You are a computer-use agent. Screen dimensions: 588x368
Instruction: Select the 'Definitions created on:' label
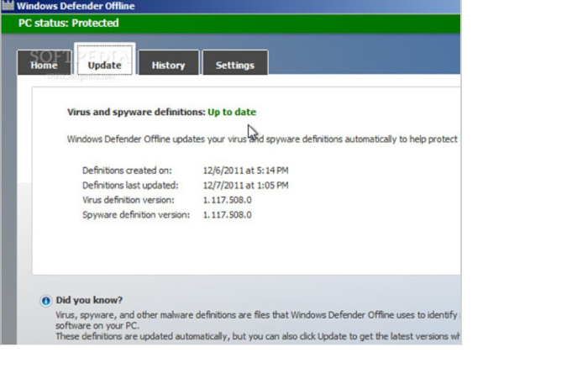click(x=127, y=171)
